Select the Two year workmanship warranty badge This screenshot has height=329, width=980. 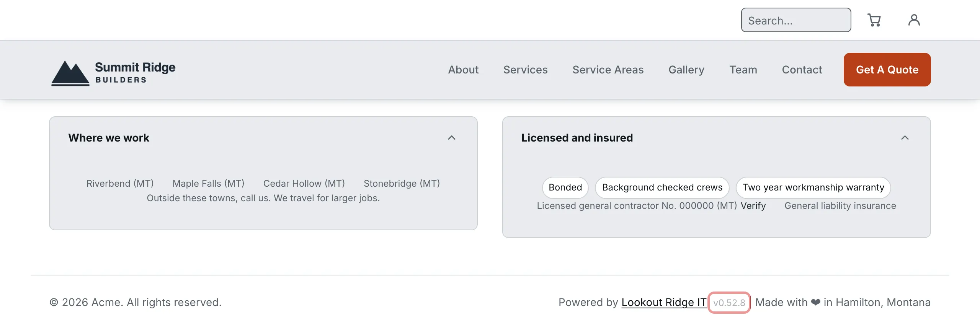(813, 187)
